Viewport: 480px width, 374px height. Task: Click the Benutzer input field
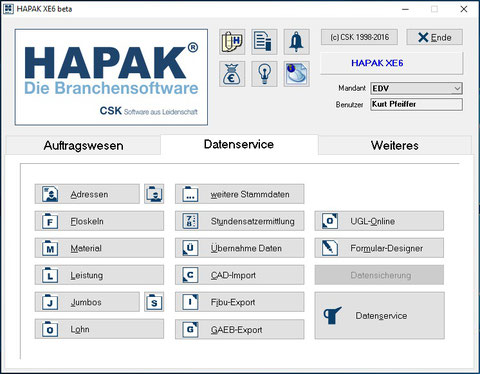pyautogui.click(x=416, y=104)
